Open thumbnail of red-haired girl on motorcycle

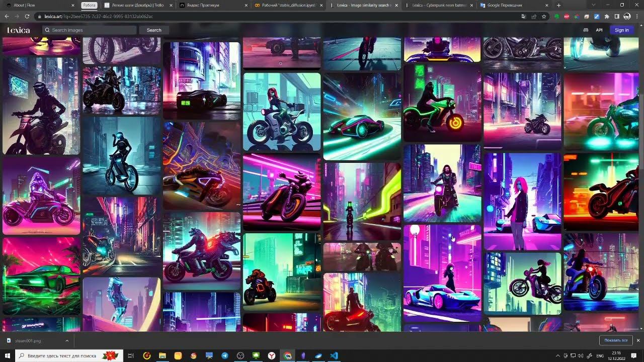282,112
